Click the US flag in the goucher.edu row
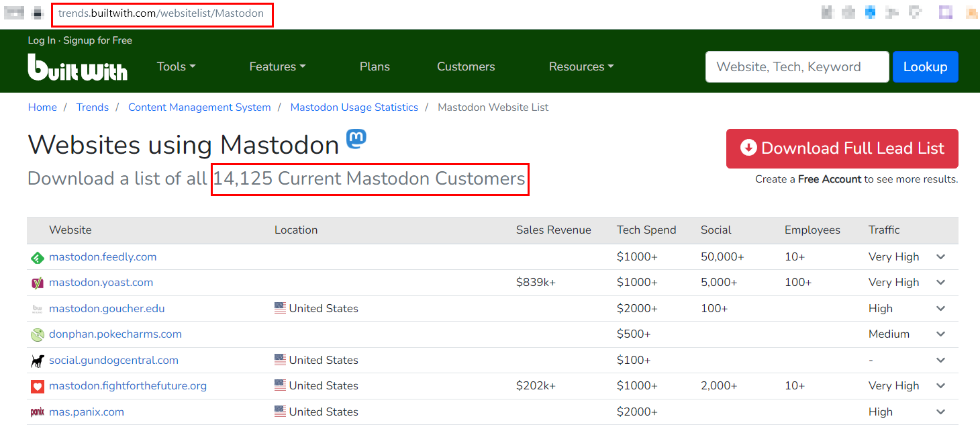 tap(280, 308)
